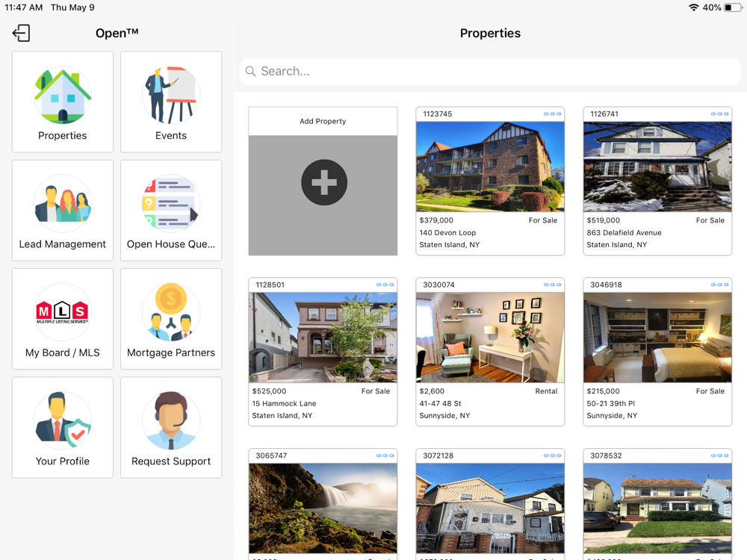Image resolution: width=747 pixels, height=560 pixels.
Task: Click the 50-21 39th Pl address
Action: [611, 404]
